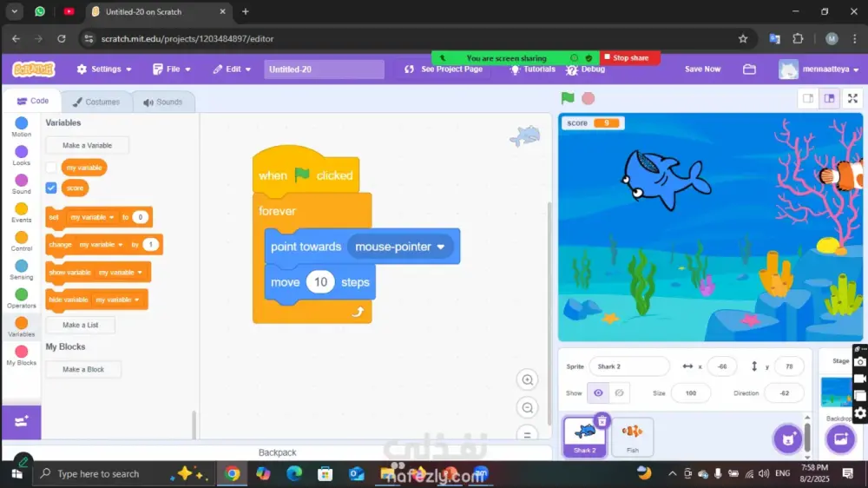Click the Make a Variable button
Image resolution: width=868 pixels, height=488 pixels.
[87, 145]
